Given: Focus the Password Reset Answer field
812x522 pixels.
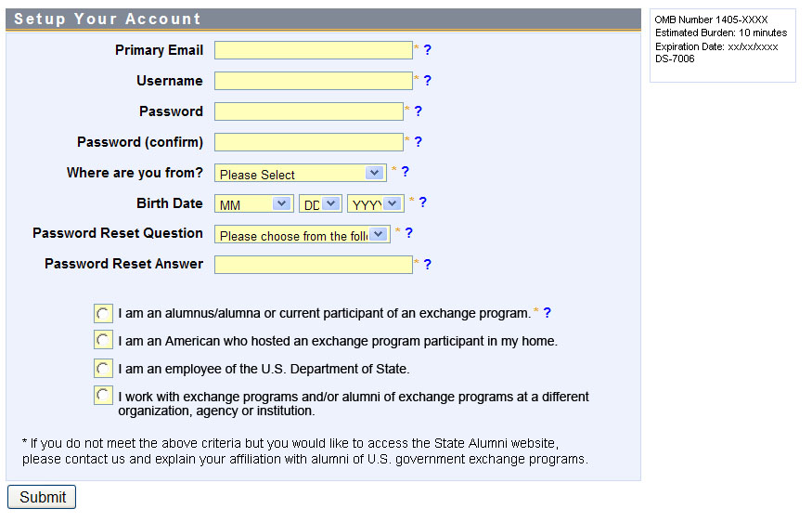Looking at the screenshot, I should [x=313, y=265].
